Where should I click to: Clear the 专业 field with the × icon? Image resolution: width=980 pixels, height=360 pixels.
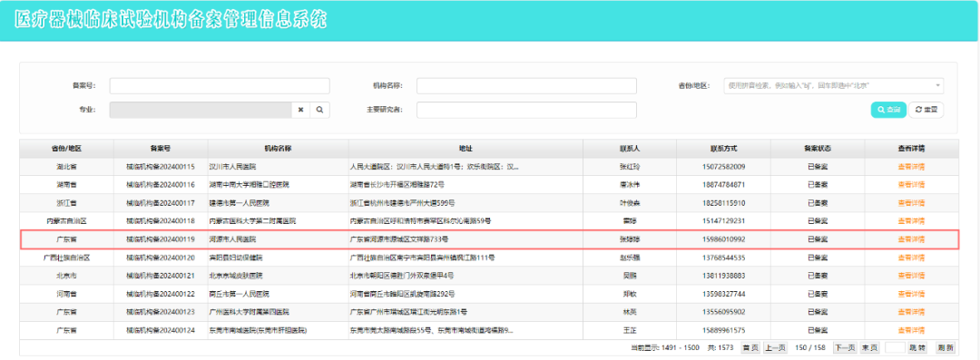click(x=300, y=110)
